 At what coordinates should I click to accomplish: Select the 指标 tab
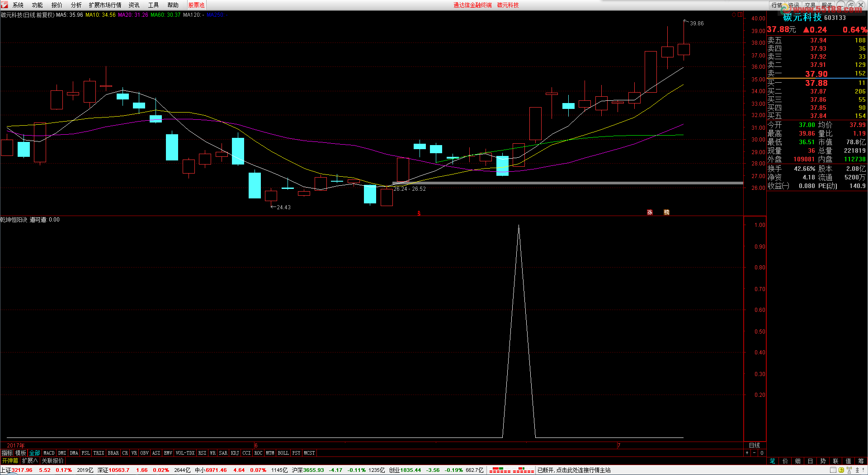[x=7, y=453]
